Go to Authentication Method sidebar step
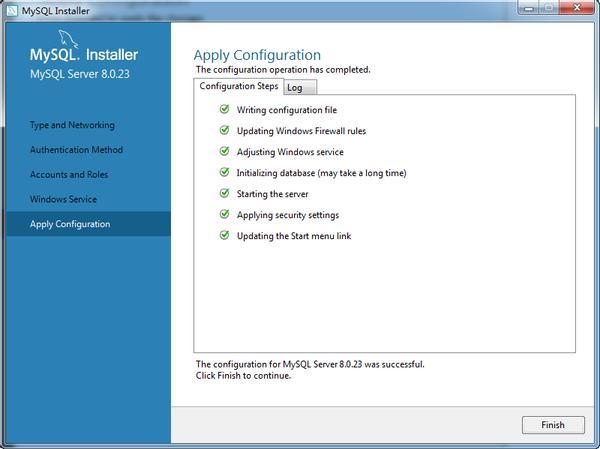 coord(77,150)
